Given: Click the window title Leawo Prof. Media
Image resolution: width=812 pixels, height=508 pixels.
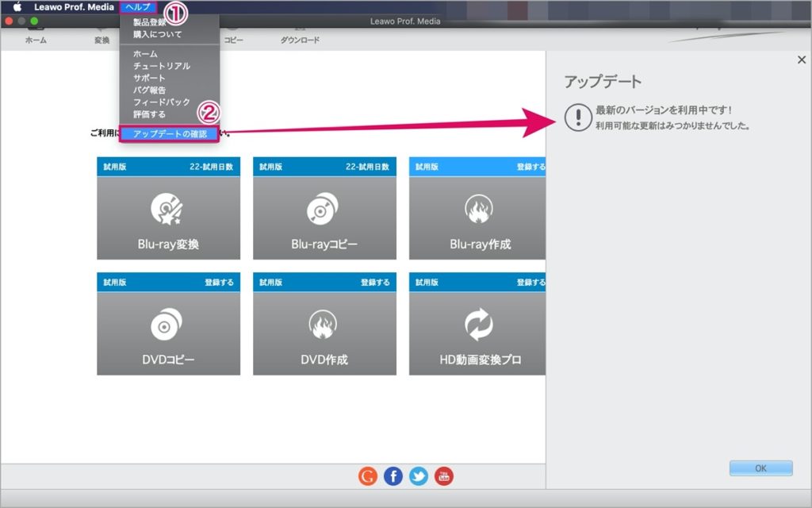Looking at the screenshot, I should (405, 21).
